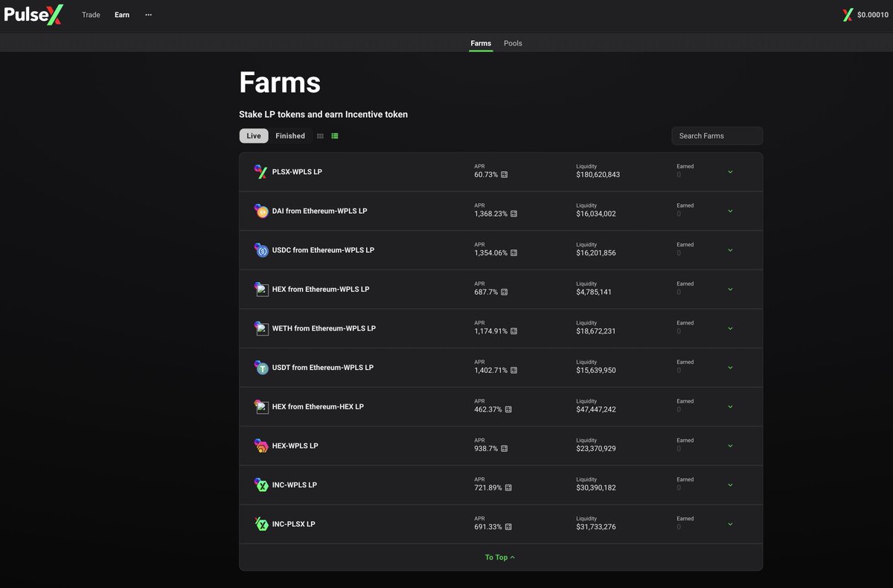Click the 1,402.71% APR value
This screenshot has height=588, width=893.
point(490,370)
